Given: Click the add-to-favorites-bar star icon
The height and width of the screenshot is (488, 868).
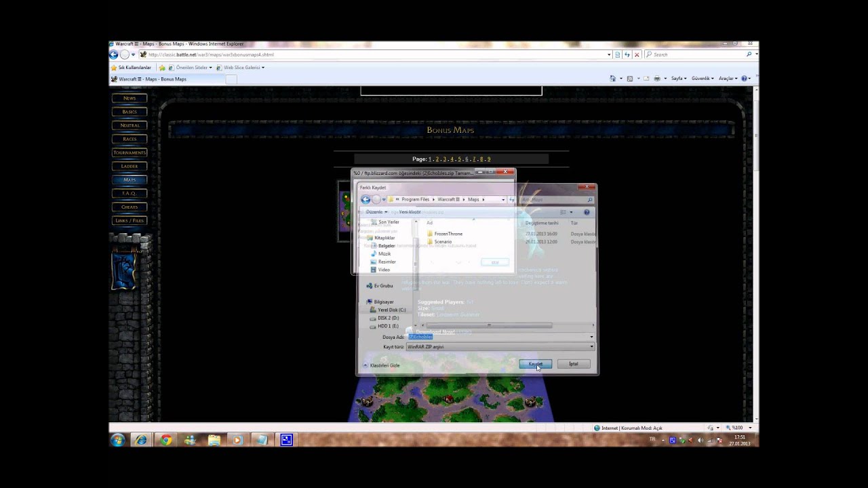Looking at the screenshot, I should 162,68.
